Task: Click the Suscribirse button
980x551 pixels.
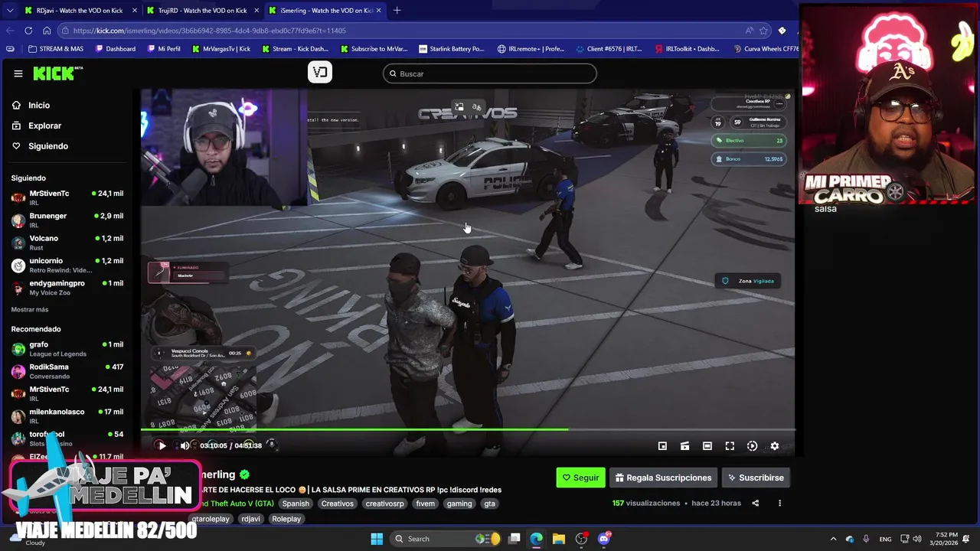Action: click(756, 478)
